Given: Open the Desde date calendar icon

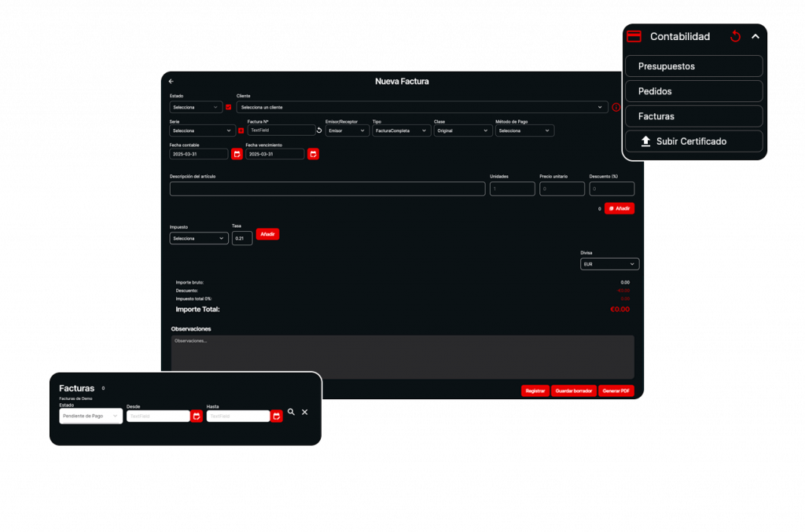Looking at the screenshot, I should [196, 416].
